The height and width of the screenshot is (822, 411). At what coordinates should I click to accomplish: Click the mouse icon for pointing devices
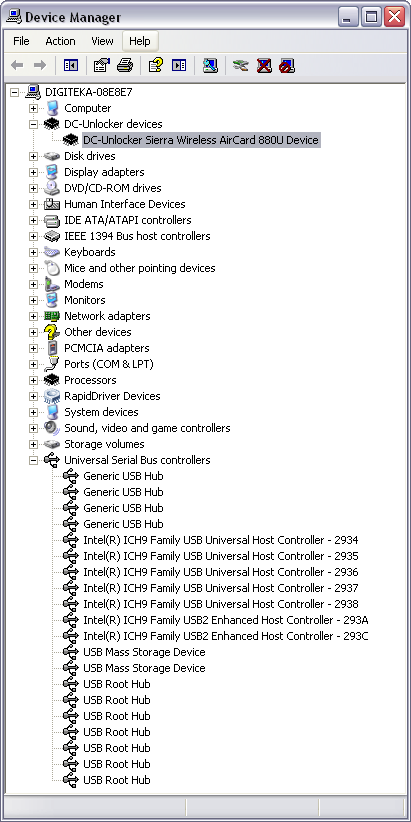point(51,268)
